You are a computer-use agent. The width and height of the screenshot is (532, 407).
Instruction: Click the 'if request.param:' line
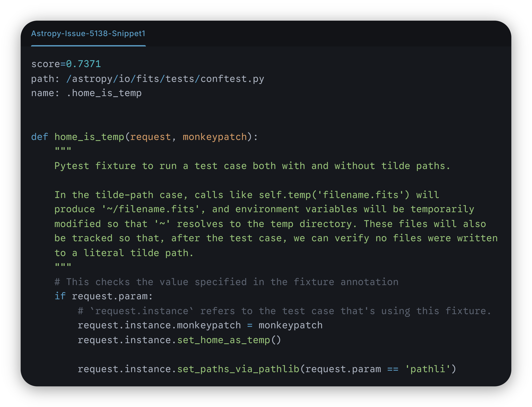pos(103,296)
